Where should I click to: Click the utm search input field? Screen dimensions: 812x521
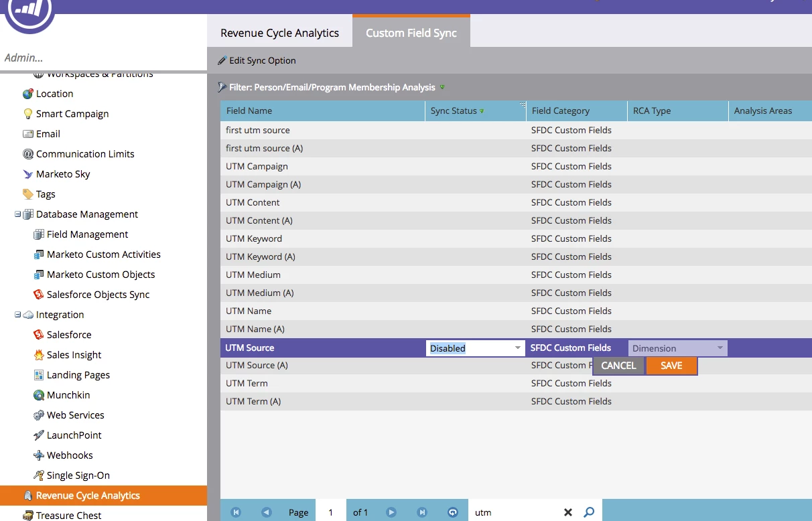[x=516, y=512]
